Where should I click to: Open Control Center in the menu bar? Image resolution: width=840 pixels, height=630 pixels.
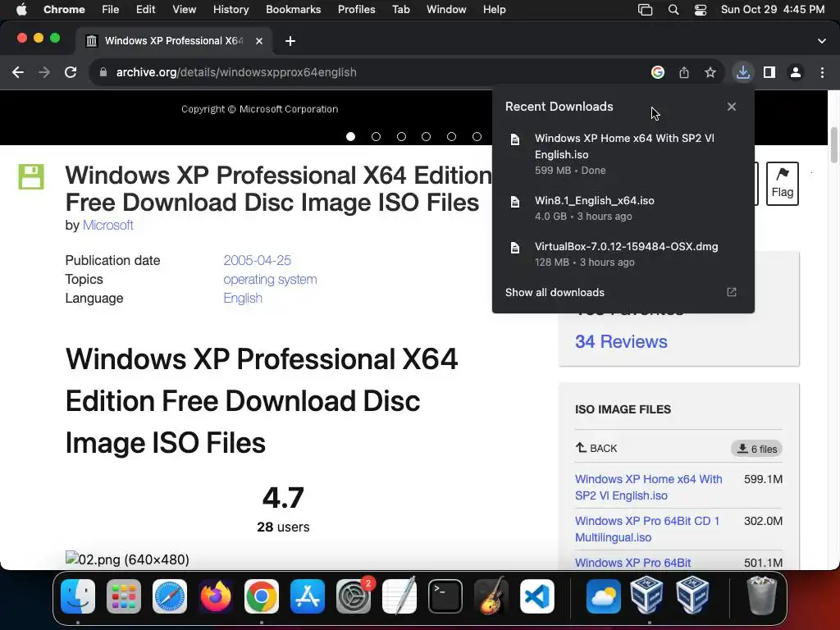click(x=701, y=10)
